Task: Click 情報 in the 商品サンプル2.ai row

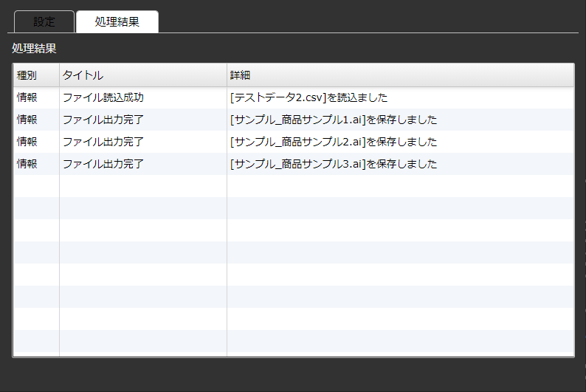Action: coord(36,142)
